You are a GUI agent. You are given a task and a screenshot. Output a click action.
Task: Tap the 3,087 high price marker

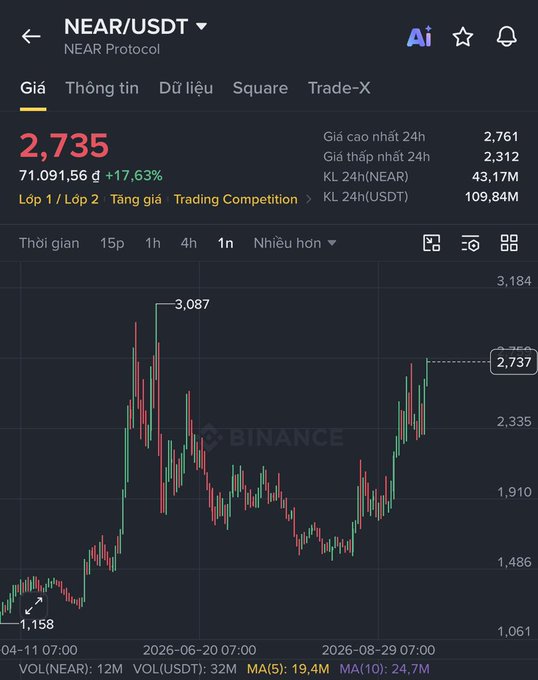pos(192,304)
